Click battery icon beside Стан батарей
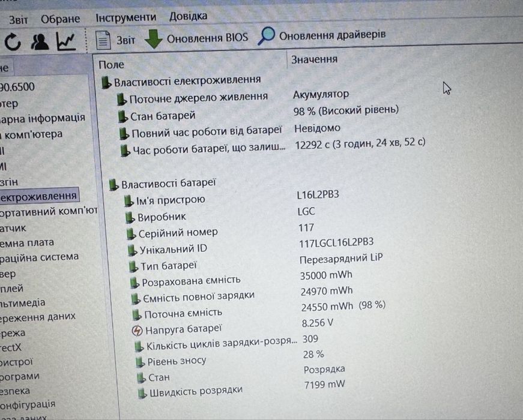 [x=122, y=116]
